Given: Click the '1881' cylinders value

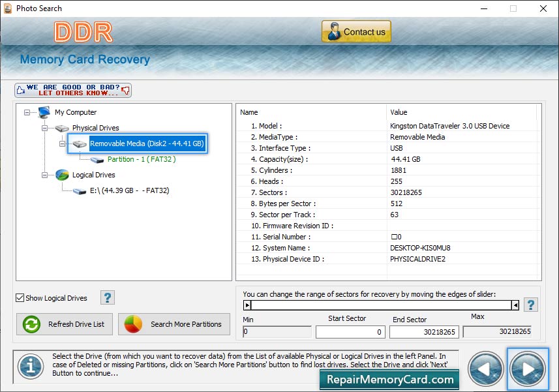Looking at the screenshot, I should click(399, 170).
